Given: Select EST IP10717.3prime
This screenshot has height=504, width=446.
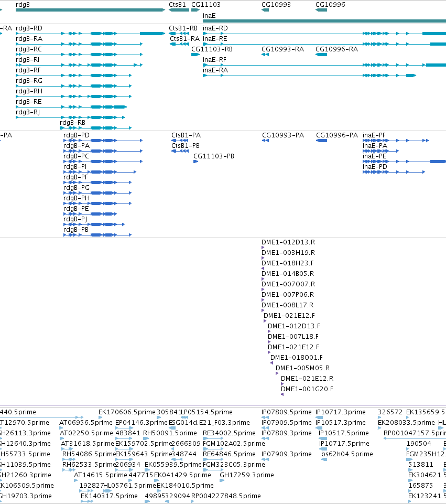Looking at the screenshot, I should [x=340, y=412].
